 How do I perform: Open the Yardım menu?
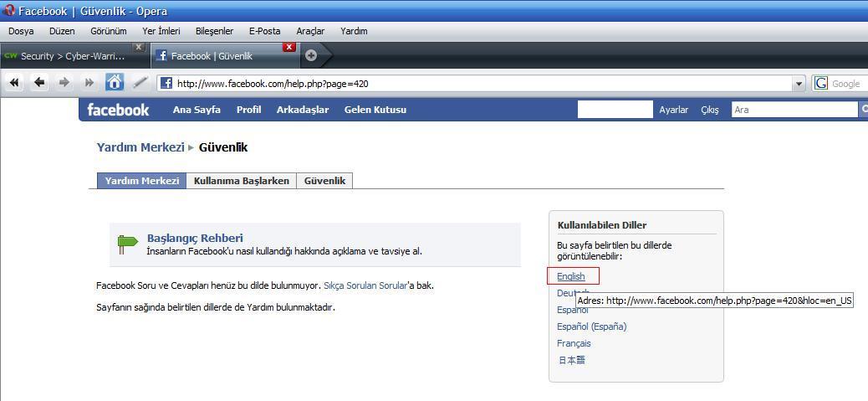pos(354,31)
